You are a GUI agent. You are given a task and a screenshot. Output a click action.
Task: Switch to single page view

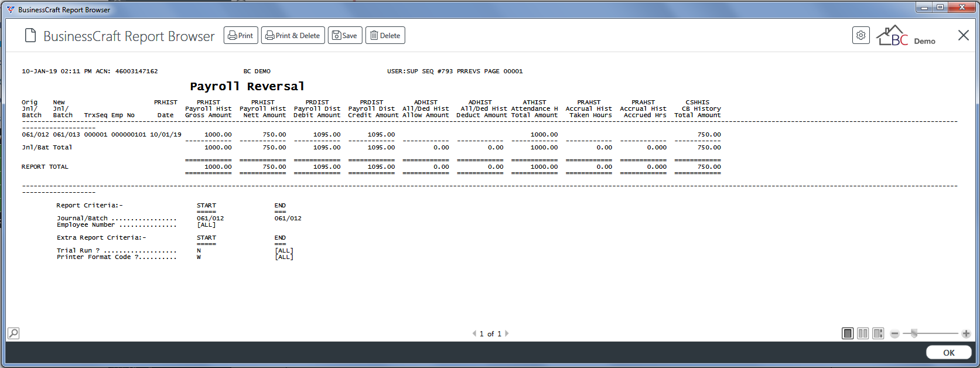[x=848, y=333]
